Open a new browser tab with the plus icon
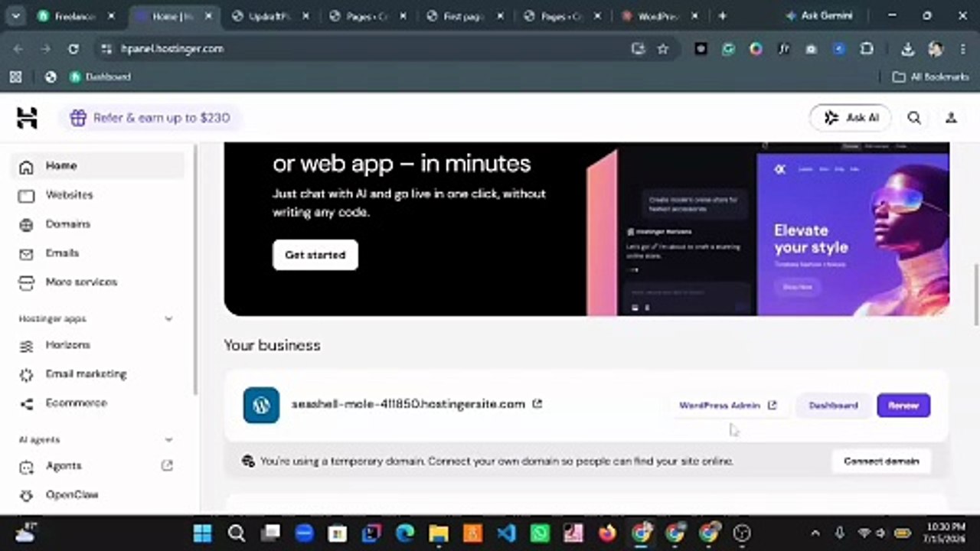Image resolution: width=980 pixels, height=551 pixels. coord(722,15)
